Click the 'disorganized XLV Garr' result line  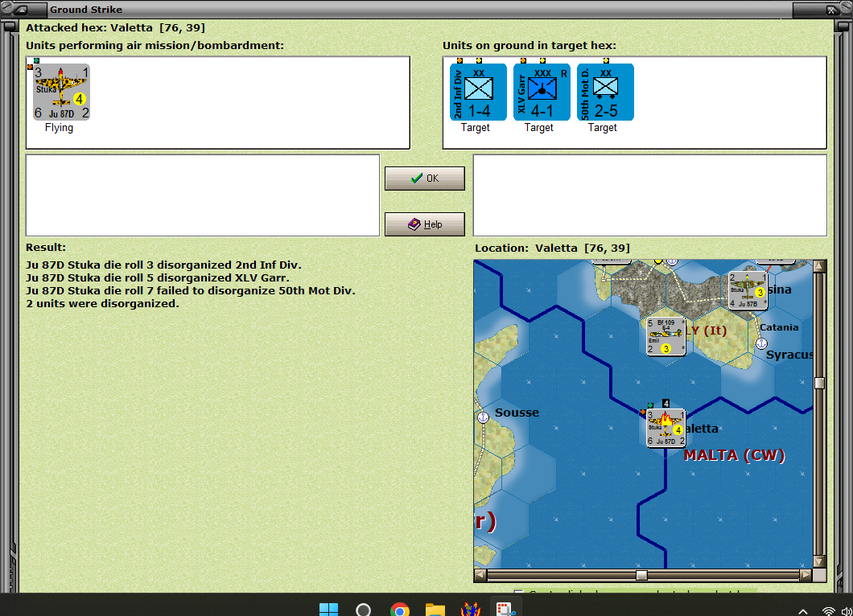tap(157, 277)
